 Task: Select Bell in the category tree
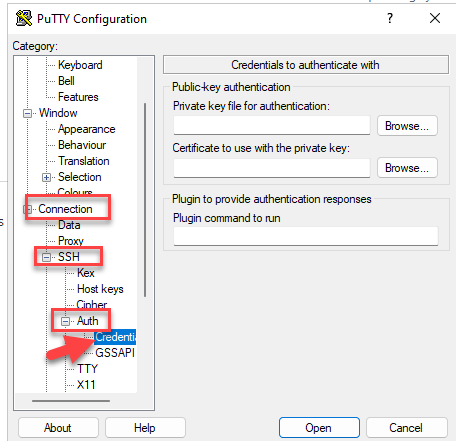66,81
